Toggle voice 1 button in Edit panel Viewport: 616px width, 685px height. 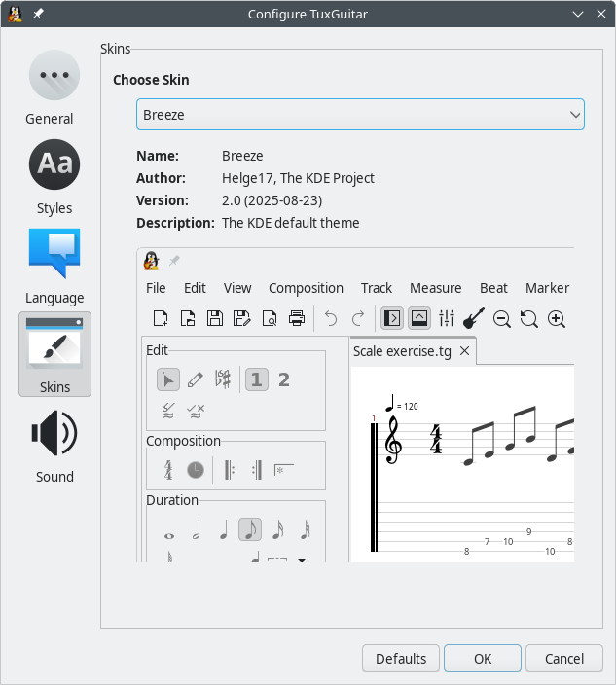point(256,379)
